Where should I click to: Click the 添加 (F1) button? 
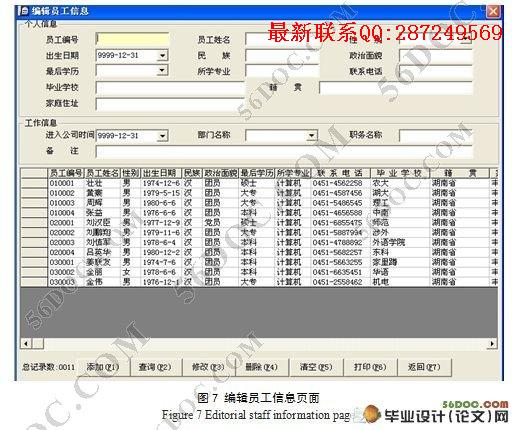(x=103, y=367)
